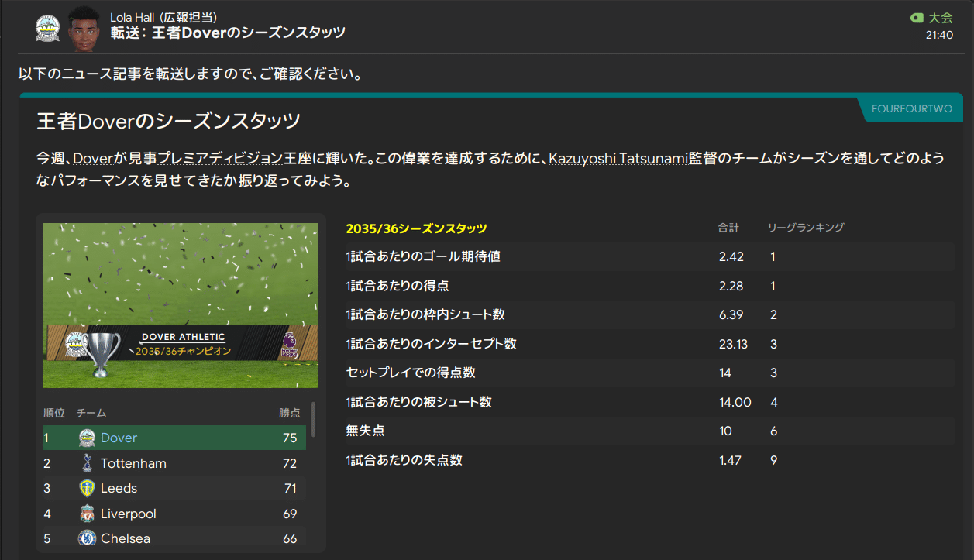Click the 2.42 expected goals value
974x560 pixels.
coord(731,257)
